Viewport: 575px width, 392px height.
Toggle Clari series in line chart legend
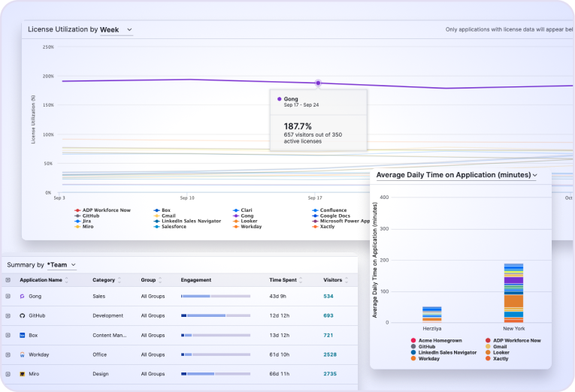[x=242, y=210]
